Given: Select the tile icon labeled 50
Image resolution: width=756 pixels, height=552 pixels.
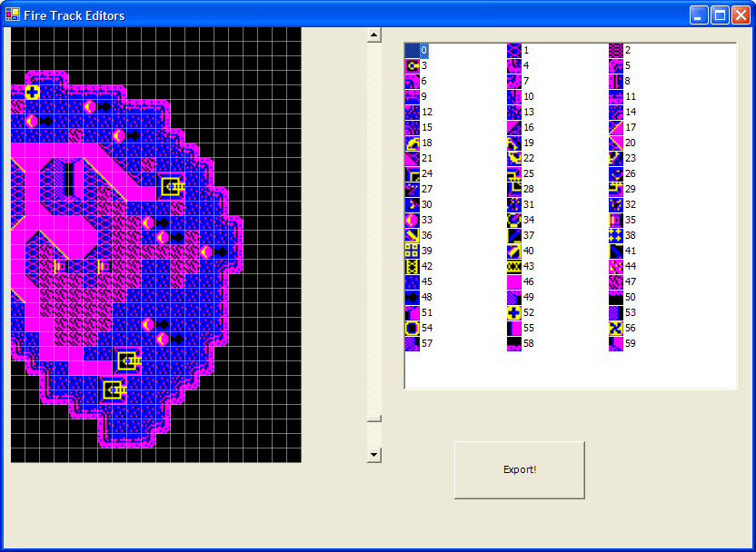Looking at the screenshot, I should pos(616,297).
